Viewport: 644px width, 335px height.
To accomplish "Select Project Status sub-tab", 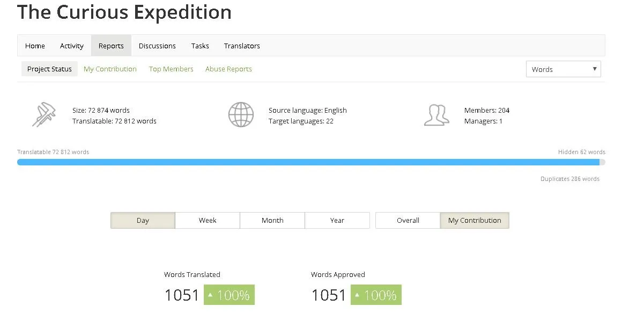I will (49, 69).
